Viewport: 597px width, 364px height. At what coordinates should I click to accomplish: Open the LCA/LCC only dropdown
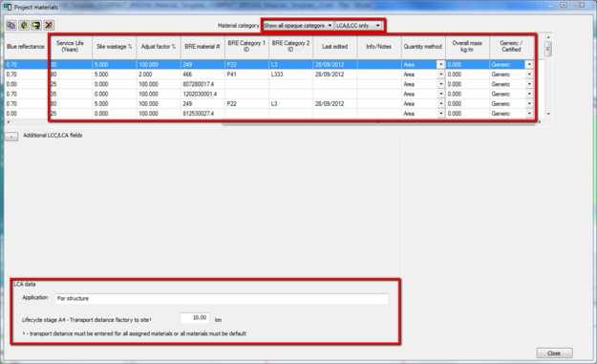pyautogui.click(x=358, y=26)
